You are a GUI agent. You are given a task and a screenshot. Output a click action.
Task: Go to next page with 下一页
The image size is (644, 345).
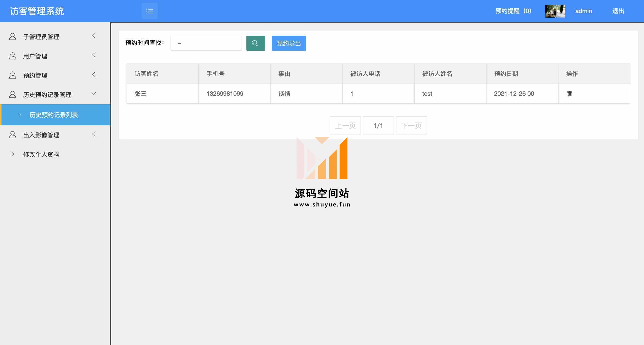click(411, 125)
